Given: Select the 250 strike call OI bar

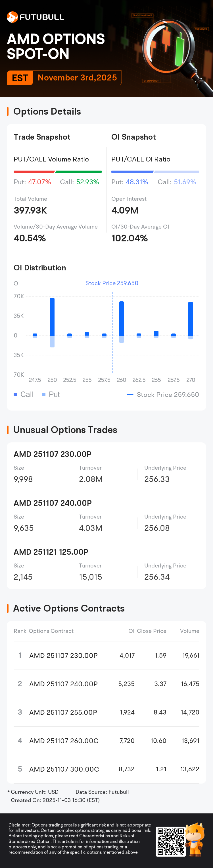Looking at the screenshot, I should [x=52, y=317].
